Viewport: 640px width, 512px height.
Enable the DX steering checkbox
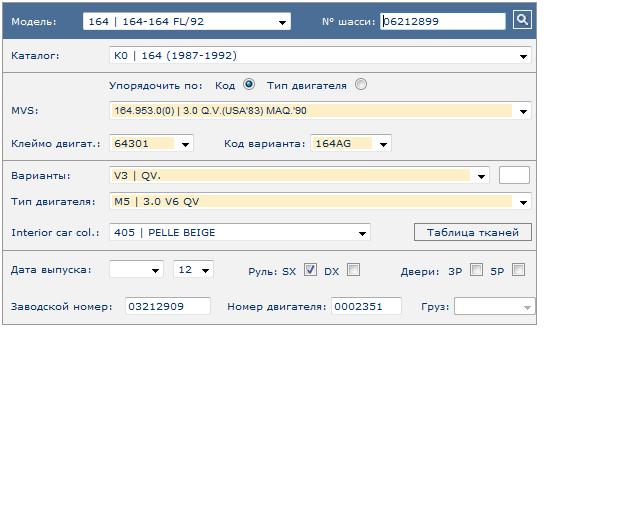(353, 269)
